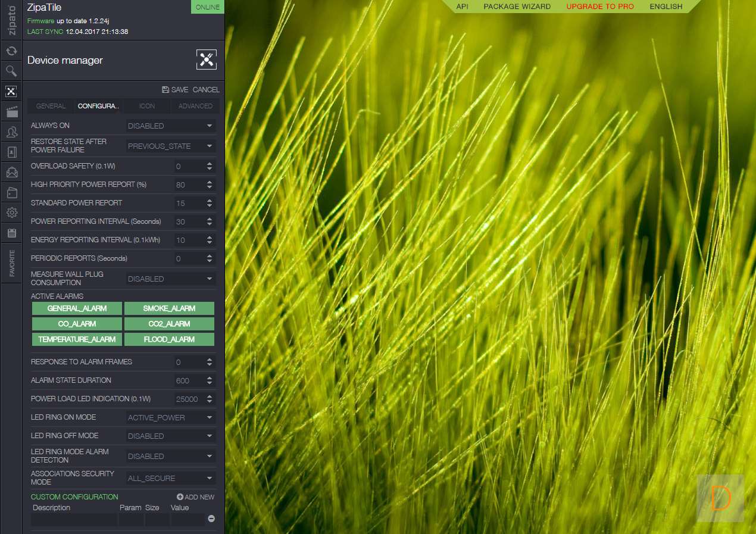Screen dimensions: 756x534
Task: Click the synchronize arrows icon in sidebar
Action: pos(11,51)
